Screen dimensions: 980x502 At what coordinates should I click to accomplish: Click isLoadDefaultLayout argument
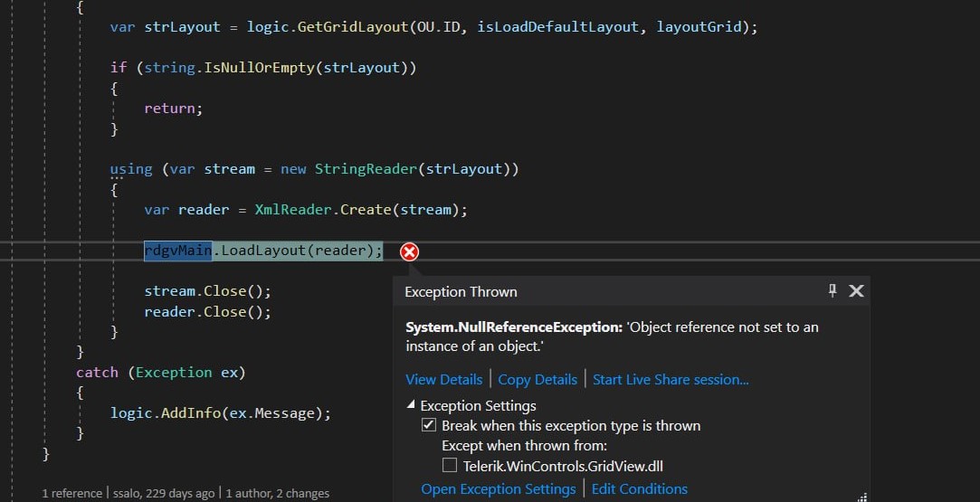557,27
